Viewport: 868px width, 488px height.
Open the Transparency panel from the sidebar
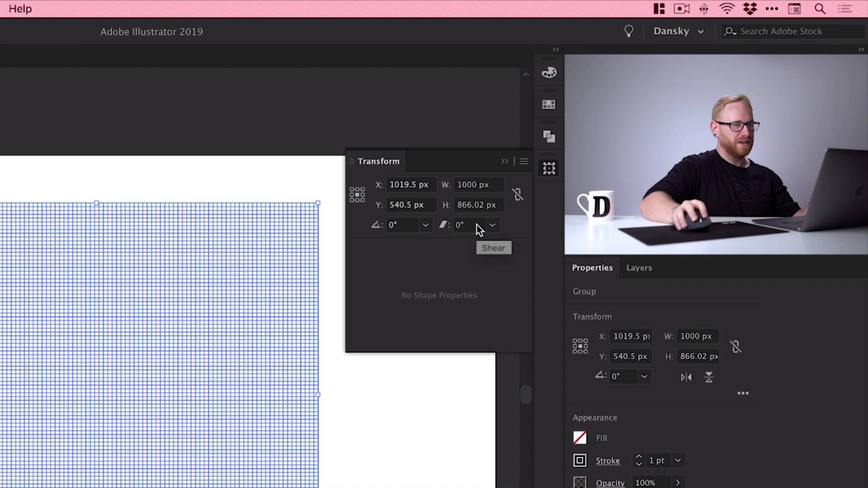(549, 136)
